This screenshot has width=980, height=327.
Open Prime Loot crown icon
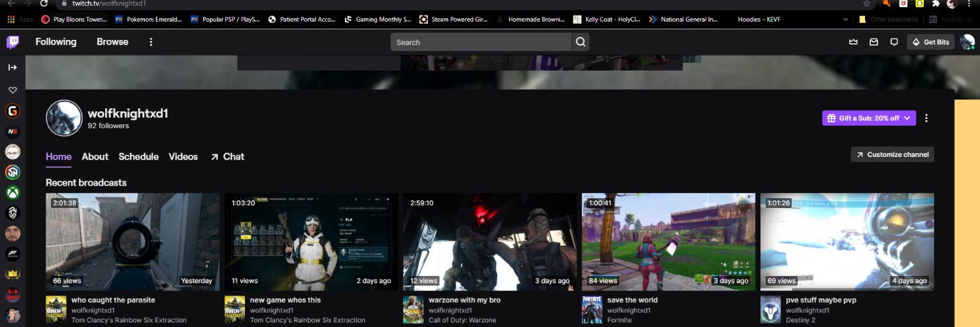[x=853, y=42]
